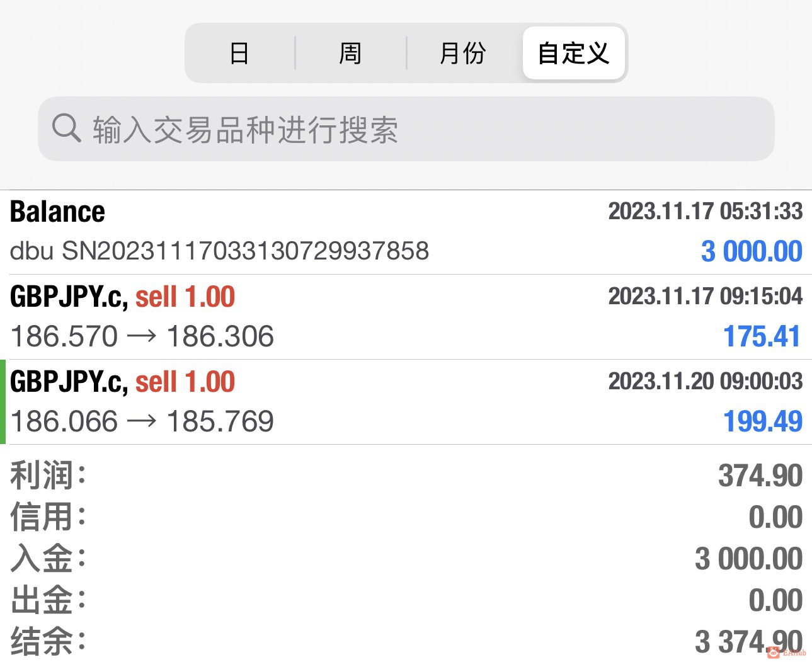The height and width of the screenshot is (662, 812).
Task: Tap the 入金 deposit summary row
Action: (x=406, y=559)
